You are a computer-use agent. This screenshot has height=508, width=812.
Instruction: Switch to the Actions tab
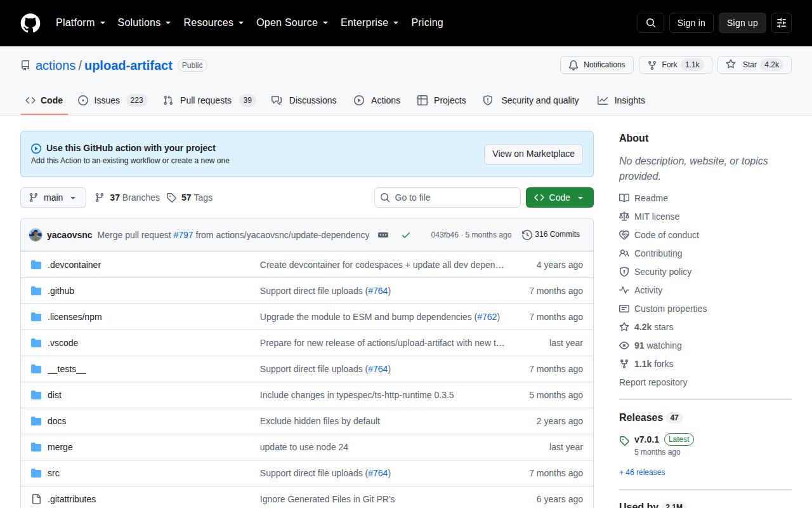tap(377, 100)
